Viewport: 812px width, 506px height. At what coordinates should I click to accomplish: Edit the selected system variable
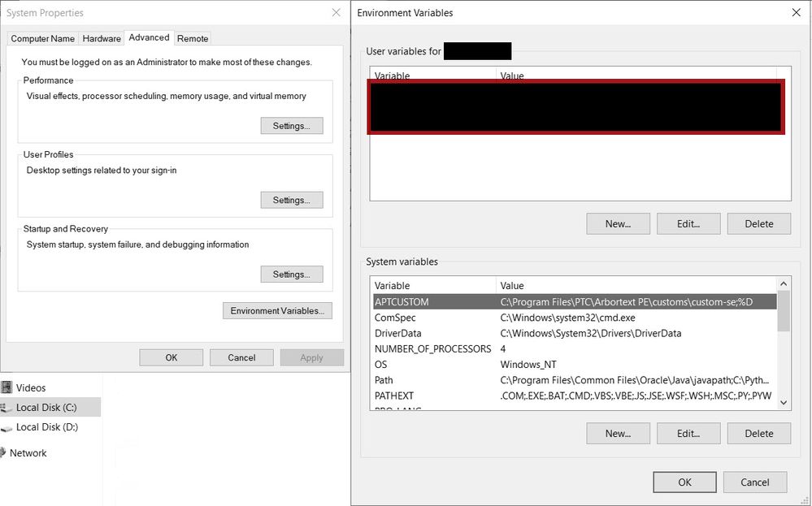688,433
